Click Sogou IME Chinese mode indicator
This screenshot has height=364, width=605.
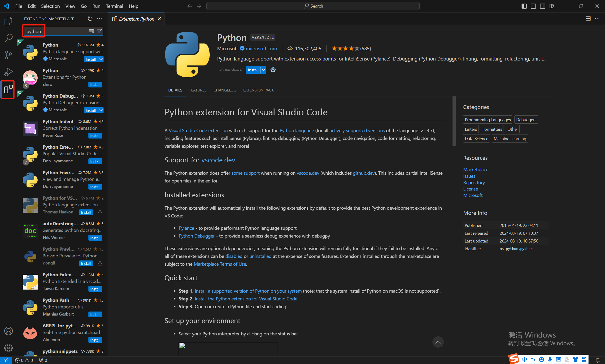(x=524, y=359)
